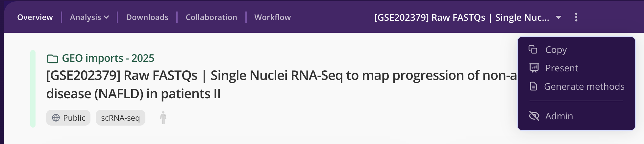Click the vertical three-dot more options icon

(576, 17)
